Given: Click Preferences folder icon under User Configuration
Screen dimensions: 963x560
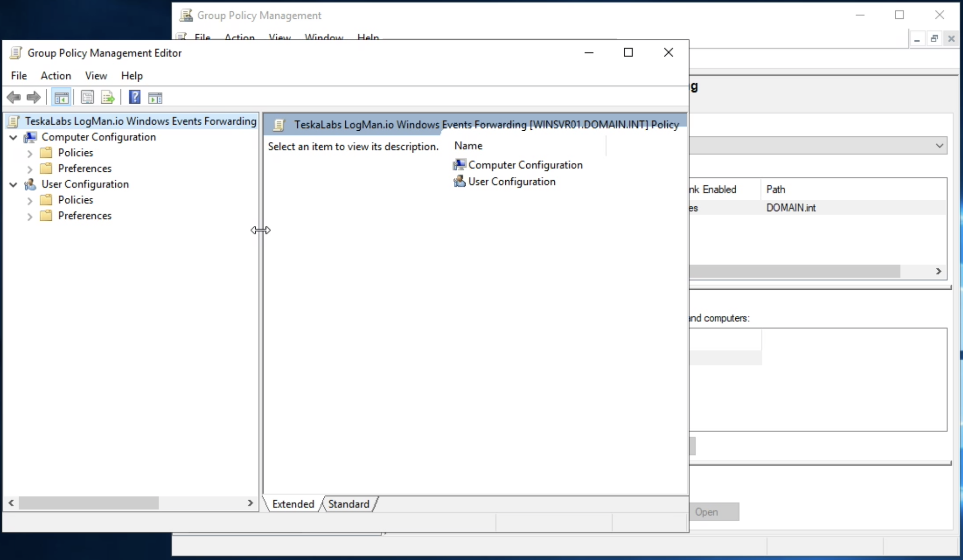Looking at the screenshot, I should coord(46,215).
